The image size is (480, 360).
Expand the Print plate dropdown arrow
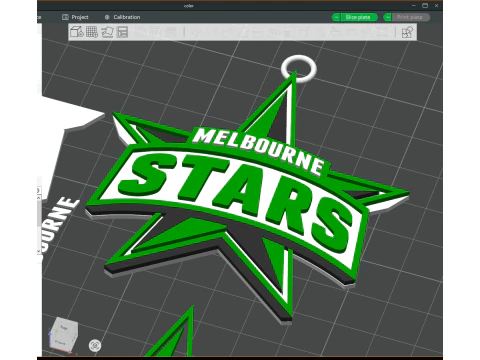(x=387, y=17)
